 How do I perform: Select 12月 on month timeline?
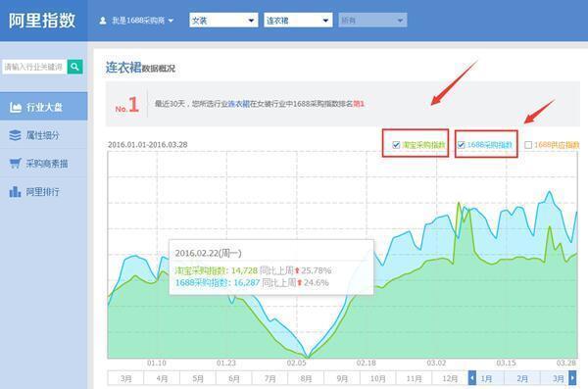[450, 378]
